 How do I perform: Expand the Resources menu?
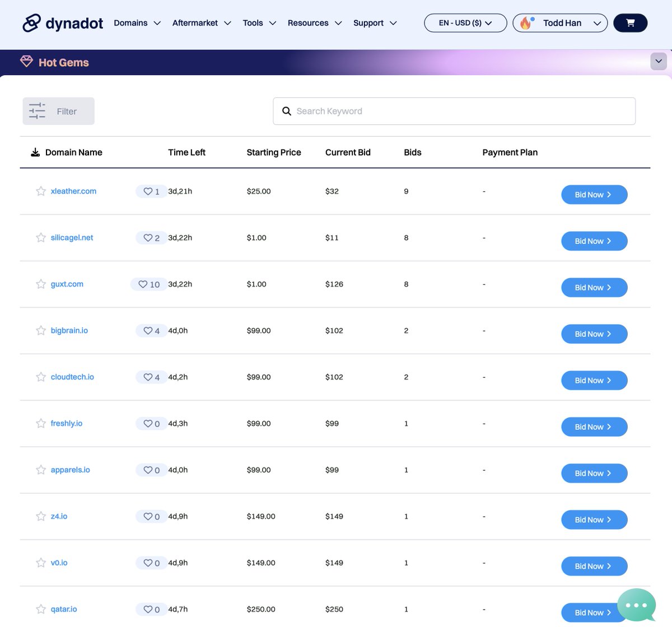point(315,23)
